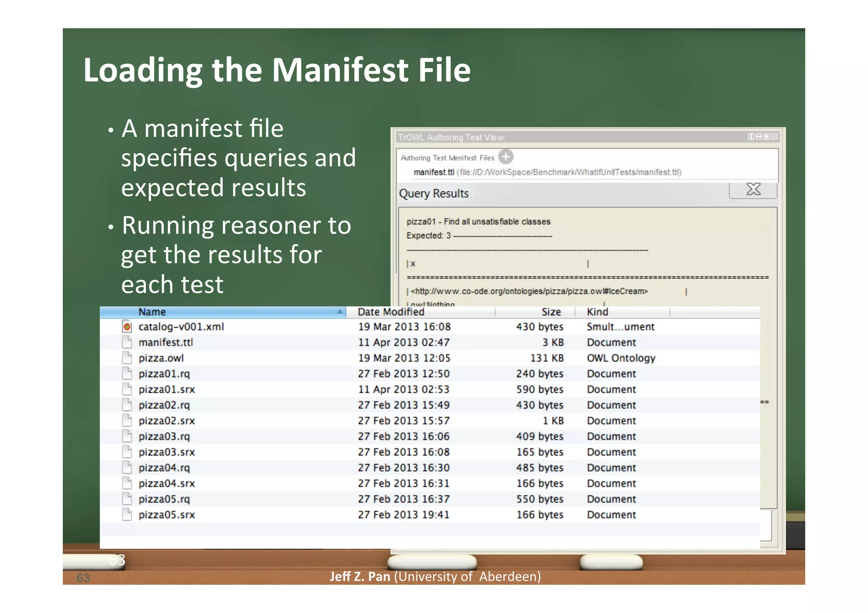Click the TrOWL view split-pane icon
The height and width of the screenshot is (613, 868).
pos(751,136)
